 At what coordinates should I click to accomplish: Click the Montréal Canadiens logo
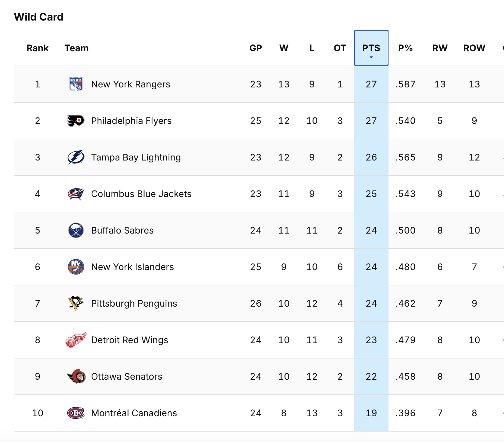pos(76,413)
